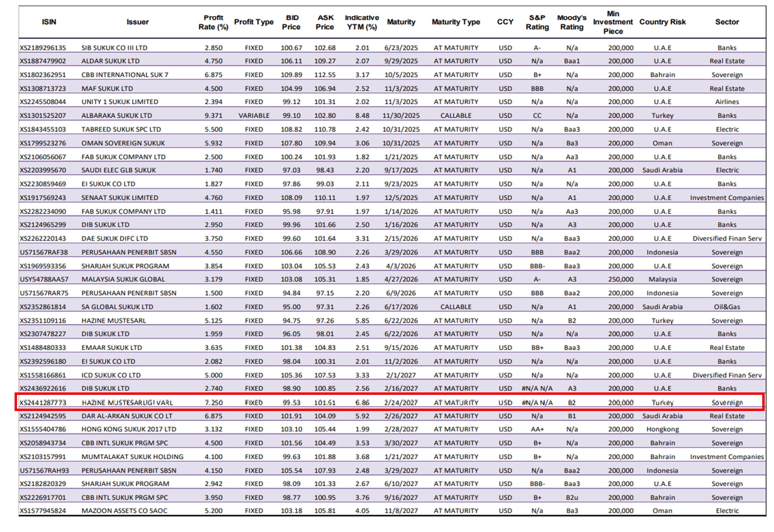
Task: Select issuer HAZINE MUSTESARLIGI VARL
Action: pyautogui.click(x=127, y=403)
